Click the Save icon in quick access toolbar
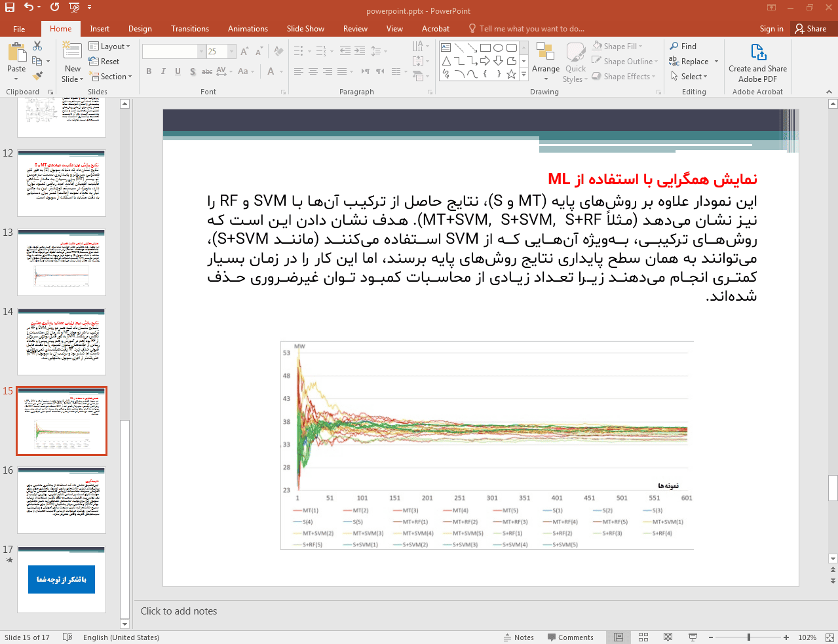 click(x=9, y=7)
